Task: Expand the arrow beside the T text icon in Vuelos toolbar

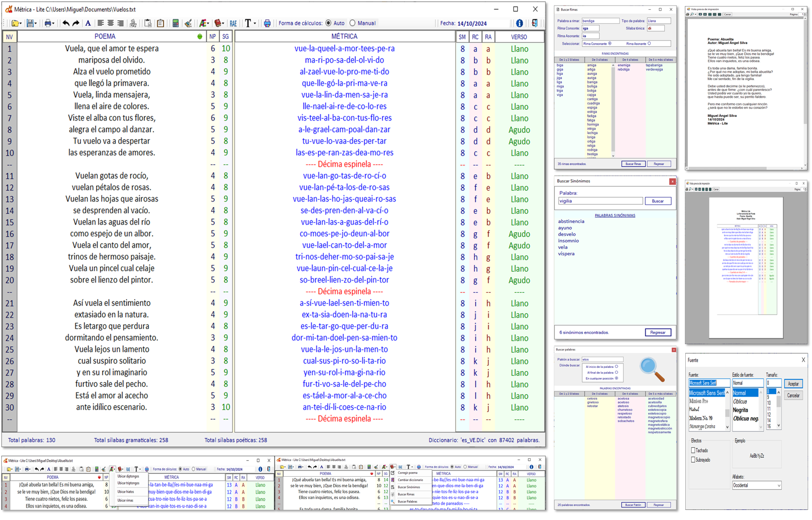Action: pos(254,24)
